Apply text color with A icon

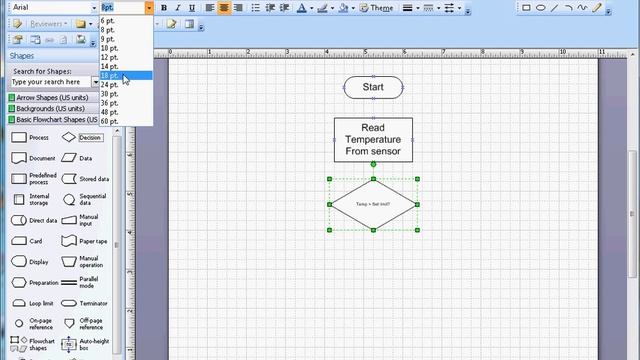coord(302,8)
